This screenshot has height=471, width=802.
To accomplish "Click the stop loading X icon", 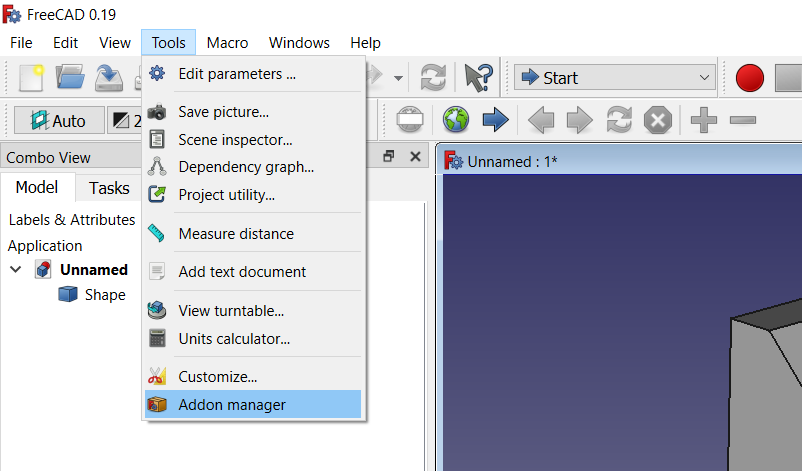I will (x=658, y=121).
